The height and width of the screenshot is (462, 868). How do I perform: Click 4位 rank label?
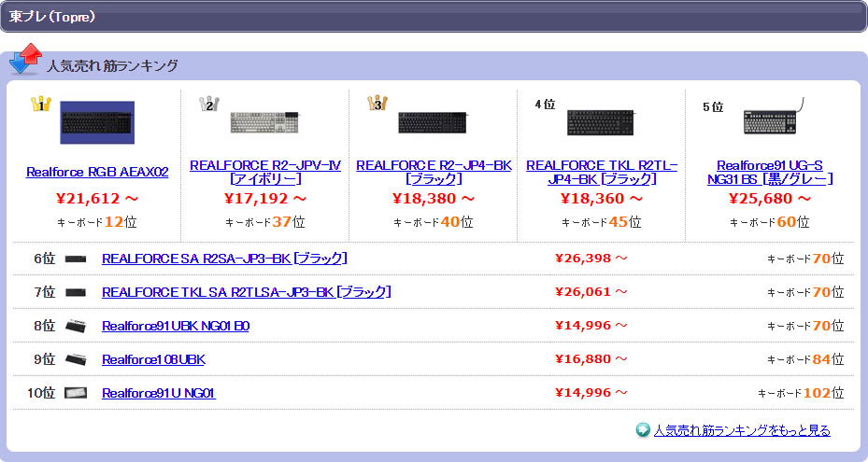546,104
